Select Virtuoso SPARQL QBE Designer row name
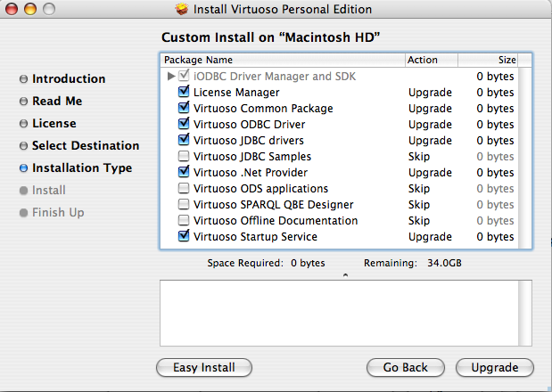Image resolution: width=552 pixels, height=392 pixels. [x=274, y=205]
